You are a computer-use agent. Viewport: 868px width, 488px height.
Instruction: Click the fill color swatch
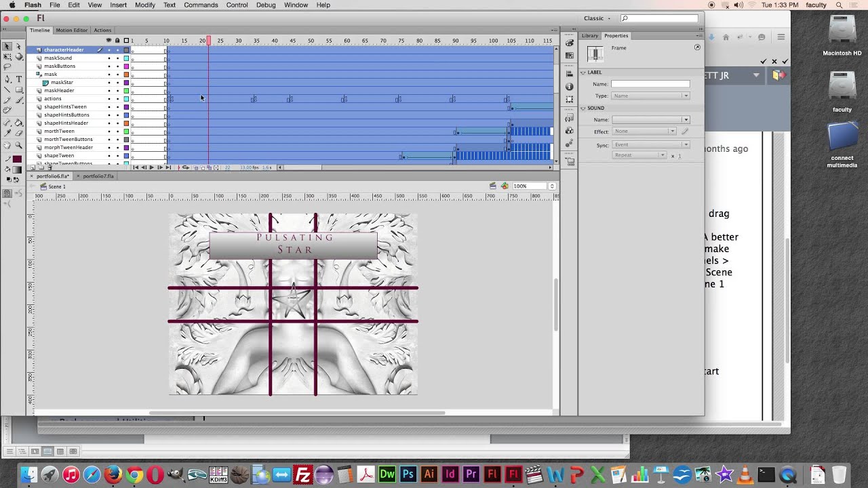coord(18,169)
